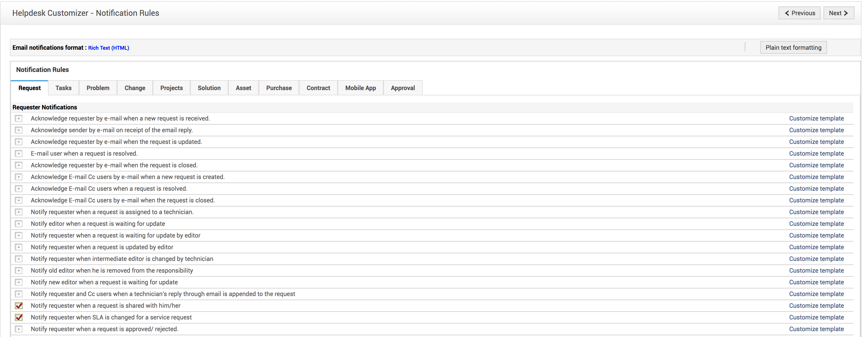This screenshot has height=337, width=868.
Task: Go to Previous customizer page
Action: click(x=799, y=13)
